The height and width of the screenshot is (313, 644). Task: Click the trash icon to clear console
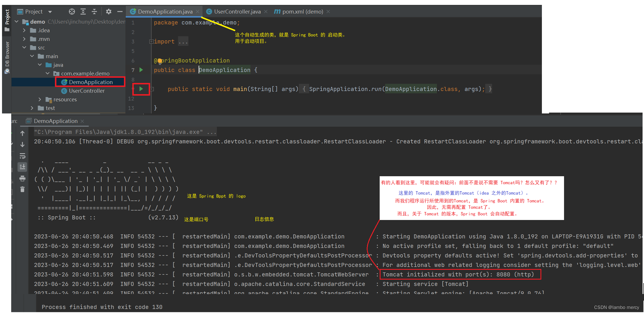click(22, 189)
